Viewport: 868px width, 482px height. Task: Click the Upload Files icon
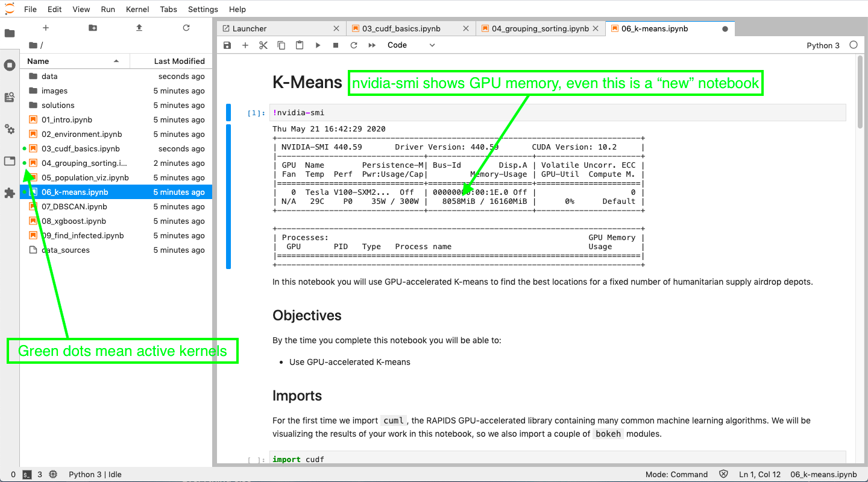coord(139,28)
